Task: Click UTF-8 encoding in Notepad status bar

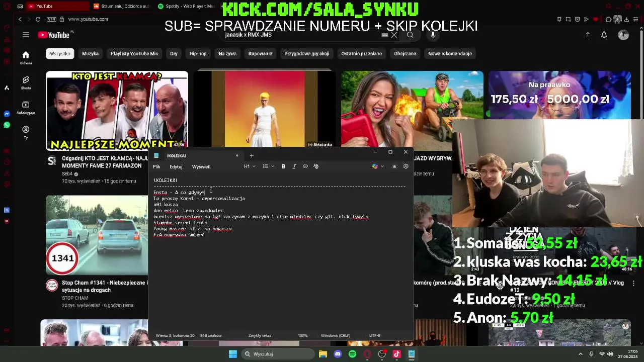Action: [375, 335]
